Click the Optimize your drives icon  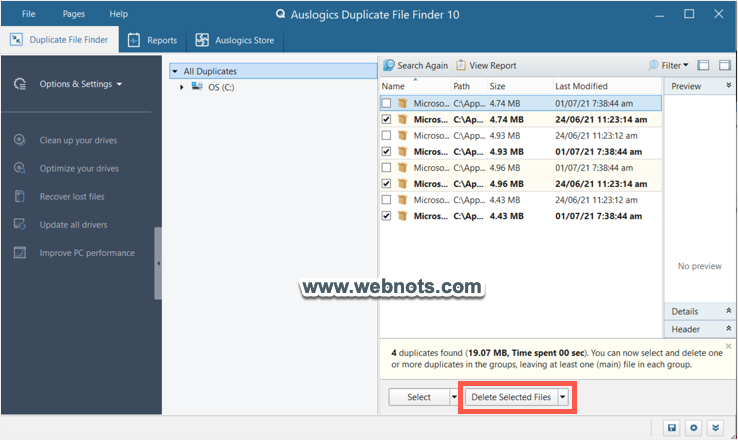click(20, 168)
